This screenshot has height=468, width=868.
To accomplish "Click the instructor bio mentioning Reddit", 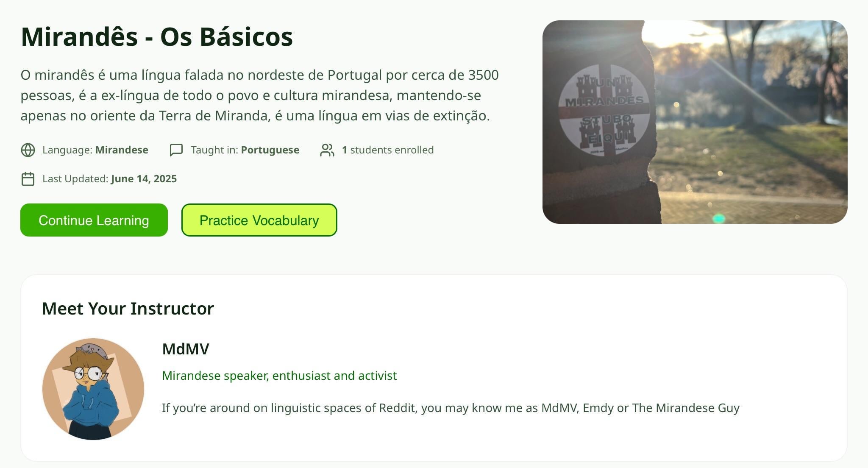I will [451, 408].
